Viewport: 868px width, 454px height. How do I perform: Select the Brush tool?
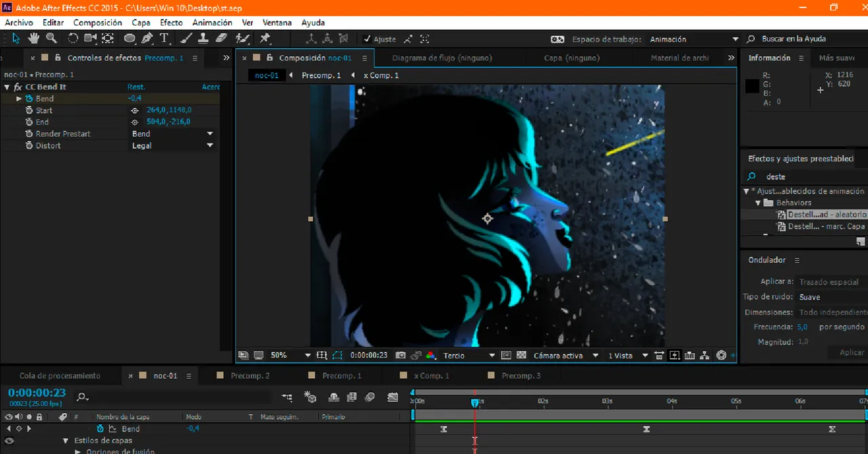(186, 39)
